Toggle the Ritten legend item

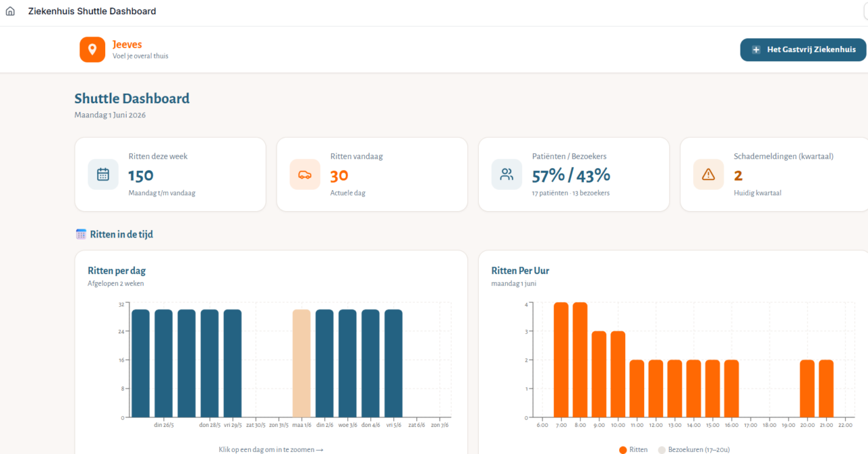(x=633, y=449)
